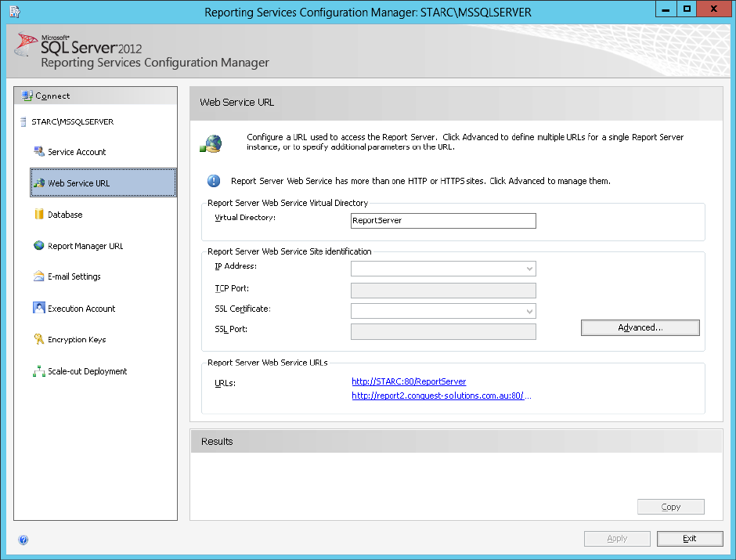736x560 pixels.
Task: Select the Web Service URL page
Action: (103, 182)
